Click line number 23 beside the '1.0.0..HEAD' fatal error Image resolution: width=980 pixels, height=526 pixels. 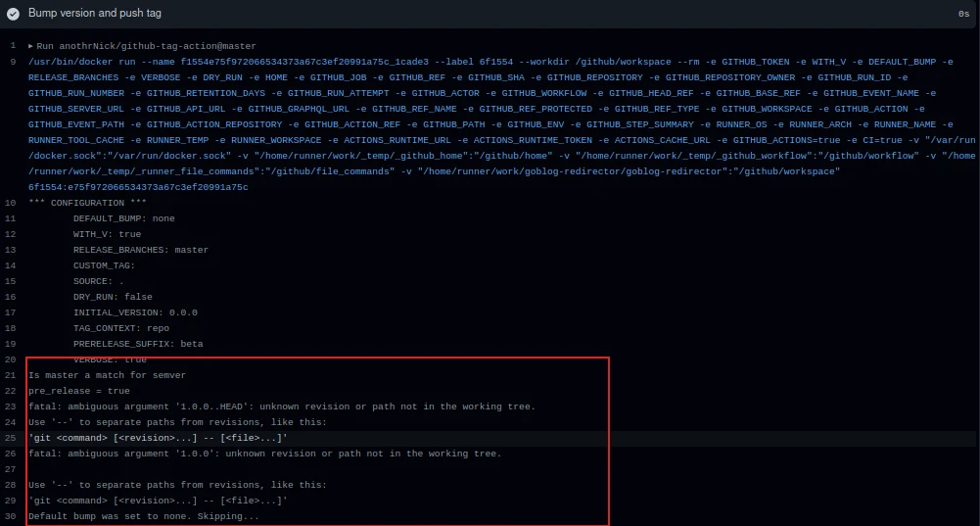[x=10, y=406]
